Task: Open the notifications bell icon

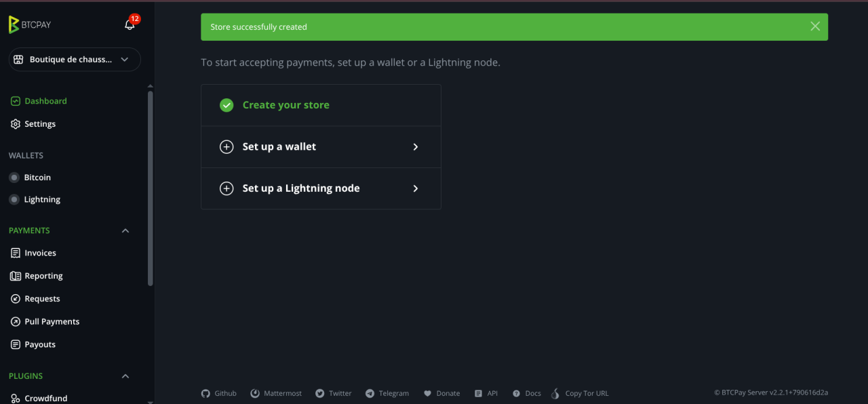Action: tap(130, 24)
